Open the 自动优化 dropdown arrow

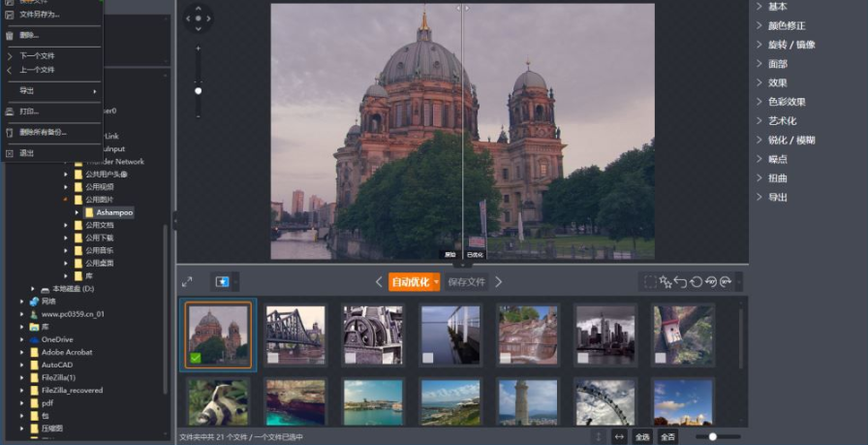436,282
